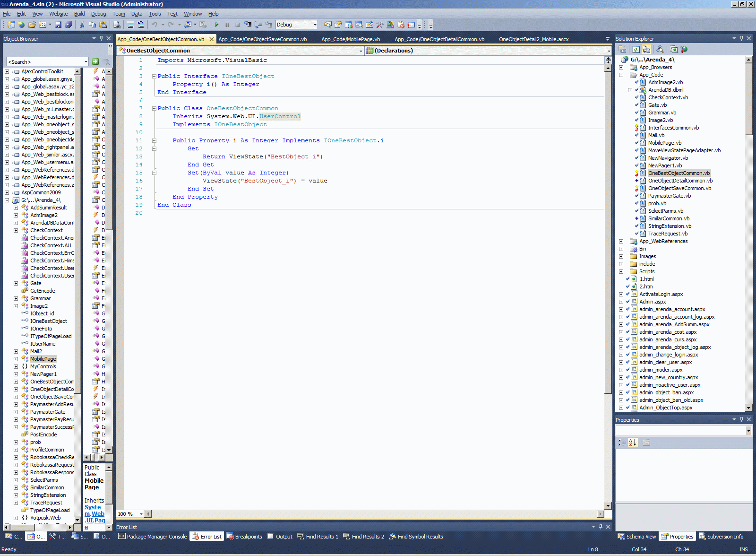The image size is (756, 556).
Task: Toggle auto-hide pin on Object Browser panel
Action: coord(101,38)
